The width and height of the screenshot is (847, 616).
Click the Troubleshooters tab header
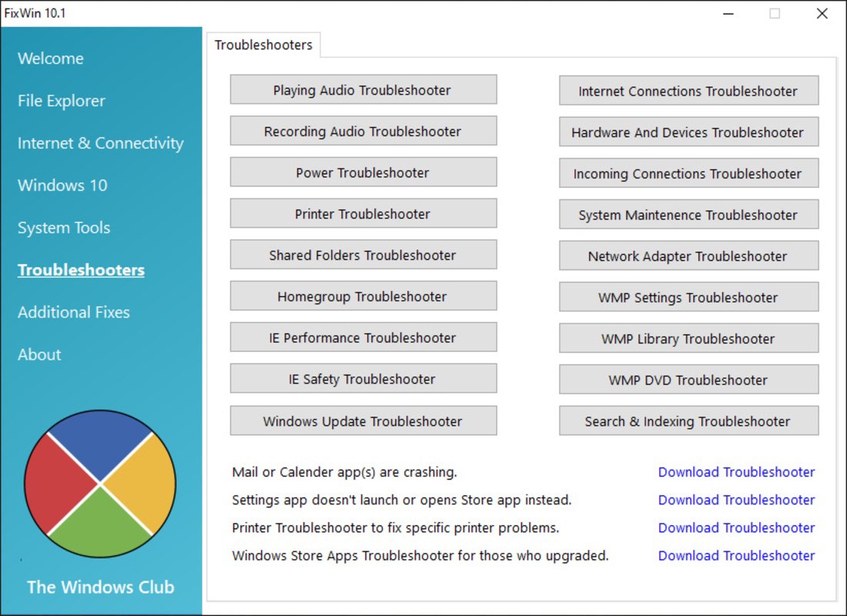(x=263, y=45)
